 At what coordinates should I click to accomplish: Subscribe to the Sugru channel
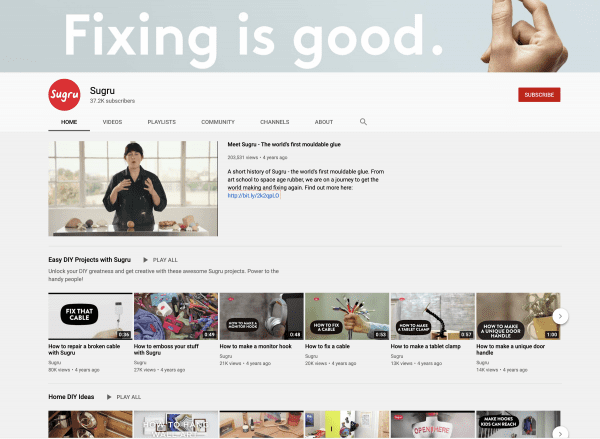539,95
